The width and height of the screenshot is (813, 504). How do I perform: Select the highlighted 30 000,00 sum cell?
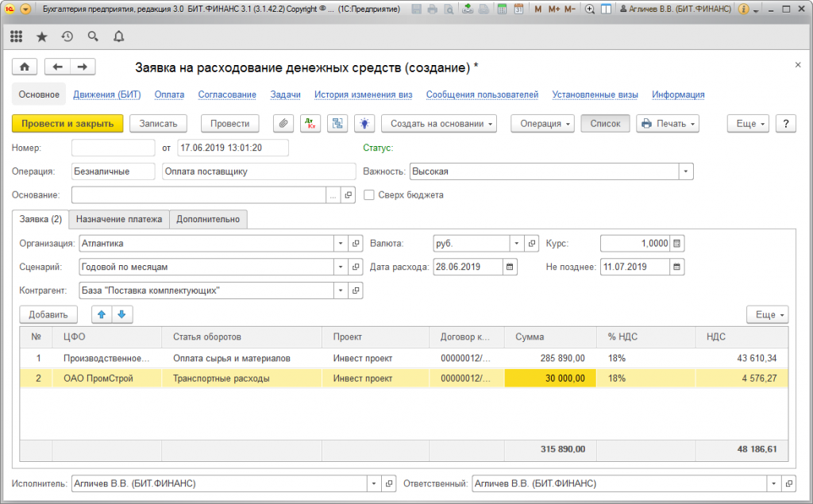click(549, 379)
